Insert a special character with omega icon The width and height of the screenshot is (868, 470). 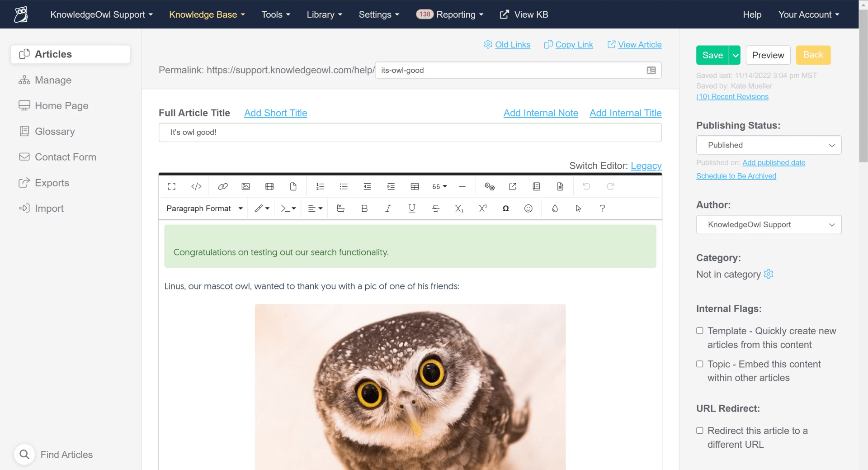point(506,209)
